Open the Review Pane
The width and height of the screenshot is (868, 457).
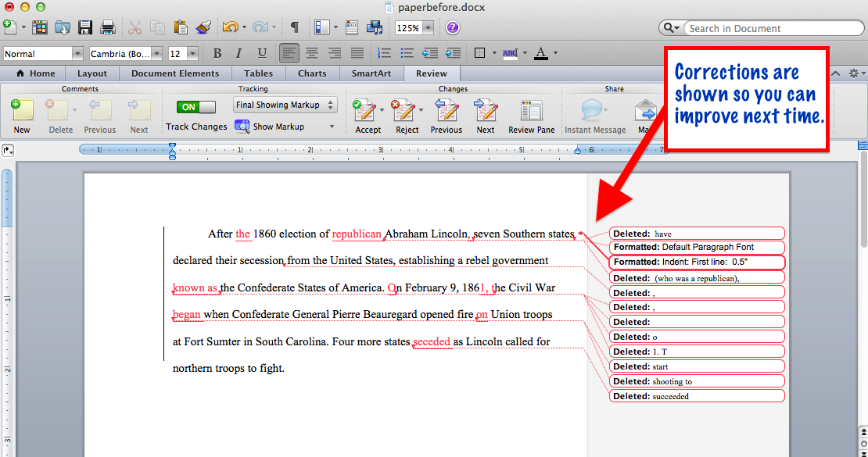[x=532, y=116]
